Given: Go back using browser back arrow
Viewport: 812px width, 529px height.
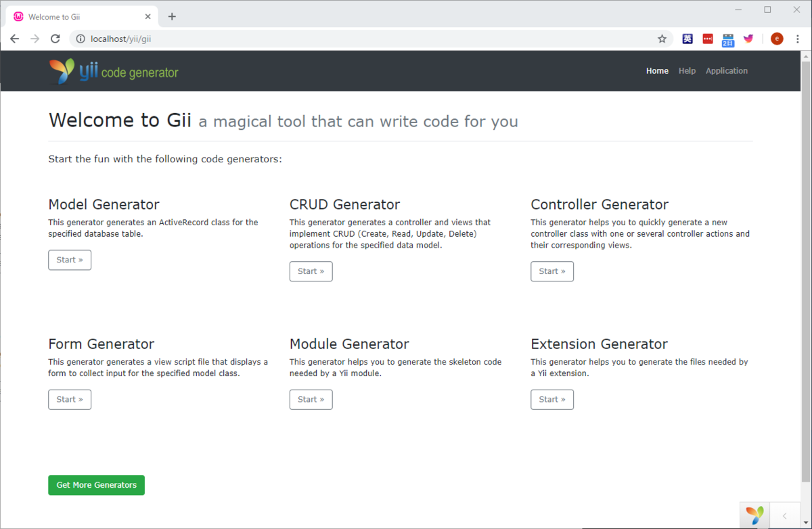Looking at the screenshot, I should click(x=15, y=39).
